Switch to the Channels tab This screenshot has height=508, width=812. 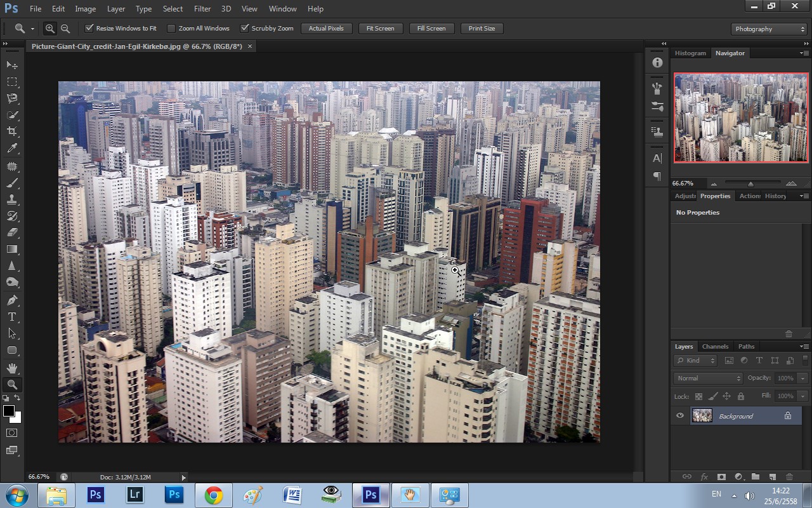point(715,347)
